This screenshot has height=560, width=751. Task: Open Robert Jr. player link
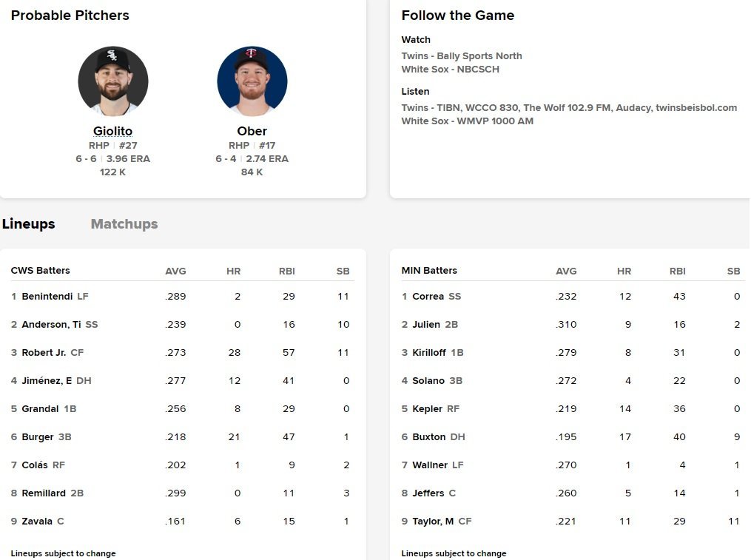pyautogui.click(x=44, y=353)
